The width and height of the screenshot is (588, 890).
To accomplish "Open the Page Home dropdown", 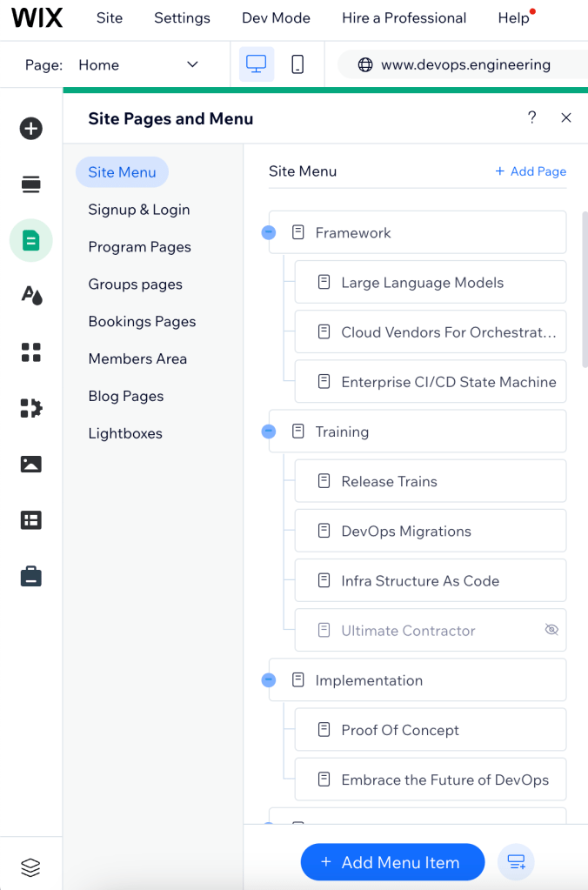I will click(x=138, y=64).
